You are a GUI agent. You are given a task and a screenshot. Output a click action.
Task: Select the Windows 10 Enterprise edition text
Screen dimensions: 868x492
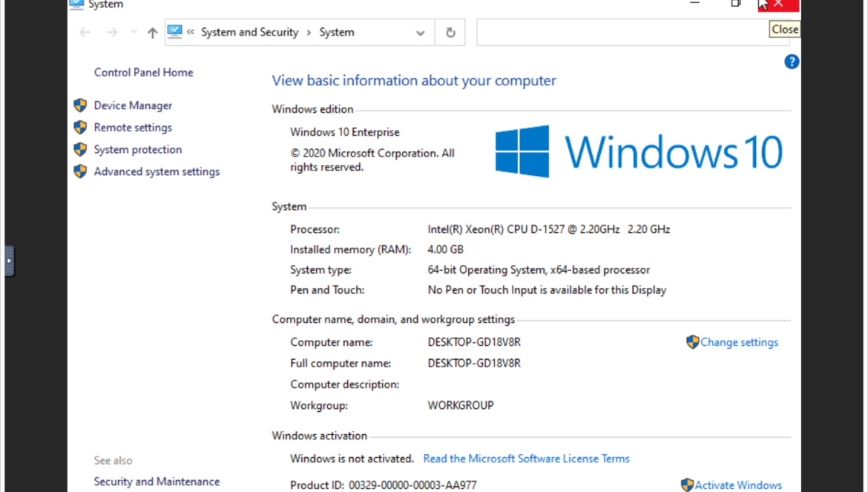click(345, 132)
